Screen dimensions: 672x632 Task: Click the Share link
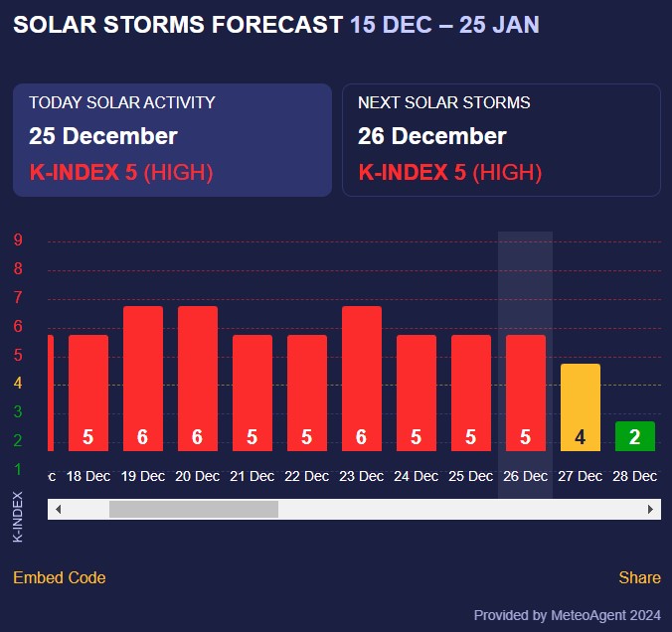[639, 577]
